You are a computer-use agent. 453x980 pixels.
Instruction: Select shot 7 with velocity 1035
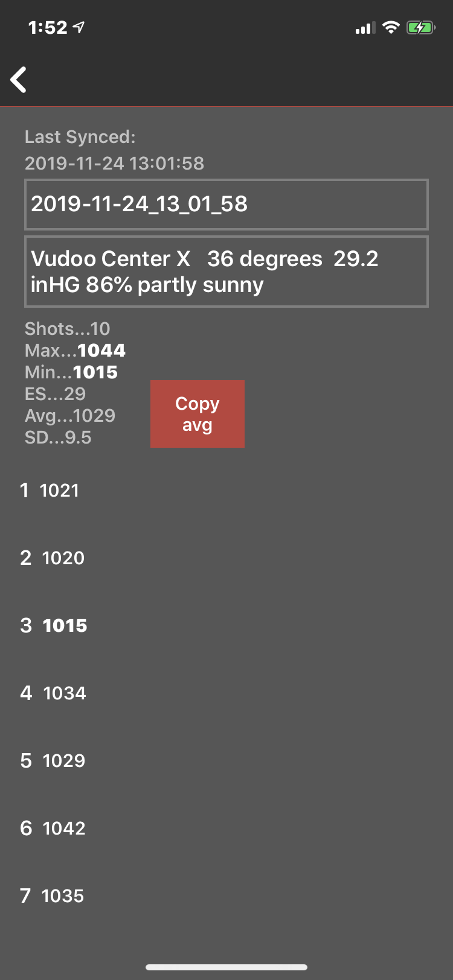(x=53, y=896)
